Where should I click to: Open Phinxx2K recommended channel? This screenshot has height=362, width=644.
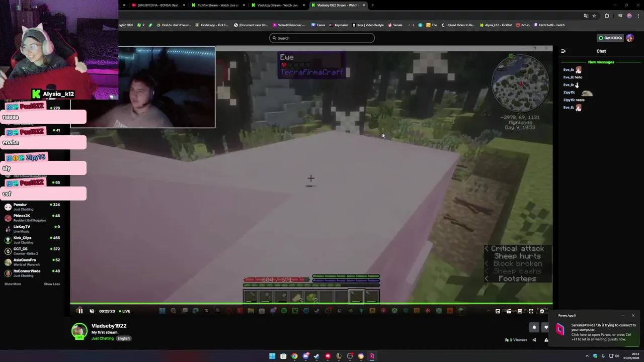(x=33, y=218)
